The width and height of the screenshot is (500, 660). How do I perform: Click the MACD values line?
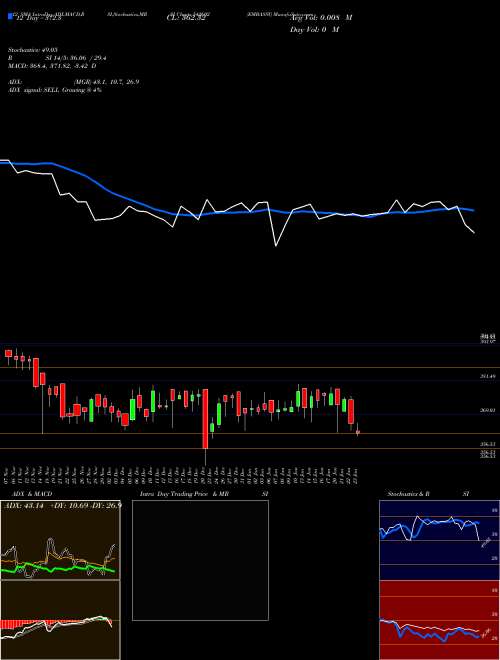[x=52, y=66]
